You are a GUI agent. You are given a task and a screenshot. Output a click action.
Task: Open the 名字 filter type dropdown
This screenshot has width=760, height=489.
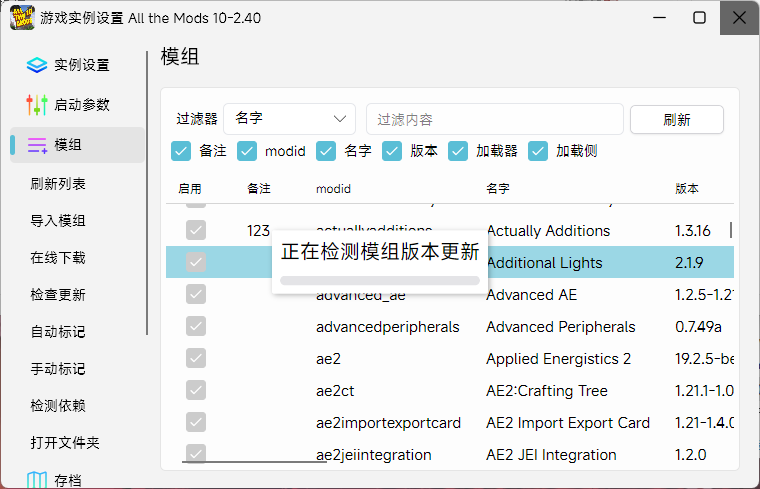coord(290,119)
